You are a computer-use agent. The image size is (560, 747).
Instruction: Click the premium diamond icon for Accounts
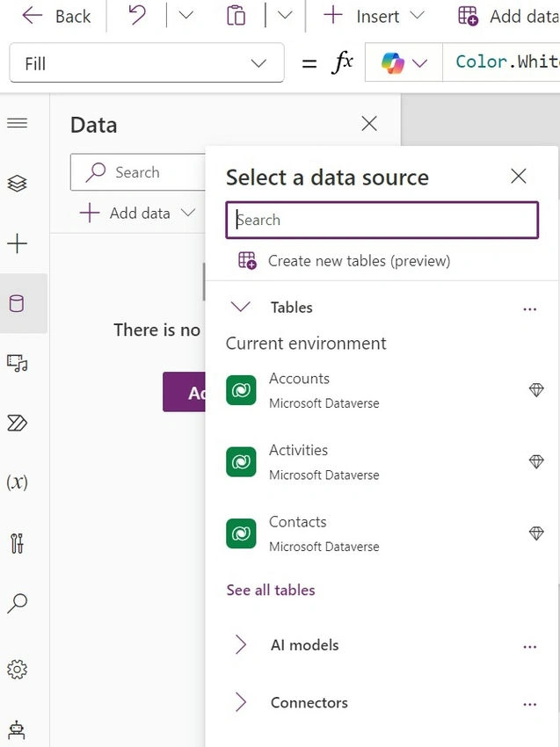click(x=536, y=389)
